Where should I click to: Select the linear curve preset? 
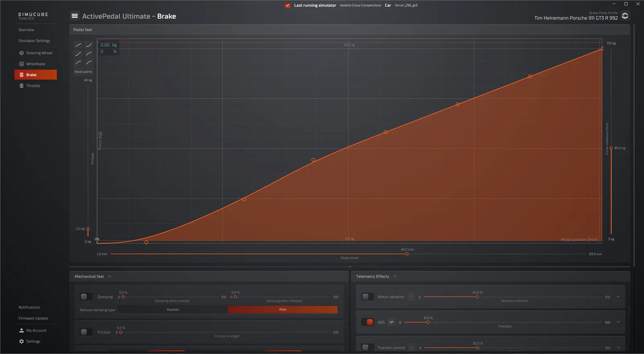(x=78, y=45)
